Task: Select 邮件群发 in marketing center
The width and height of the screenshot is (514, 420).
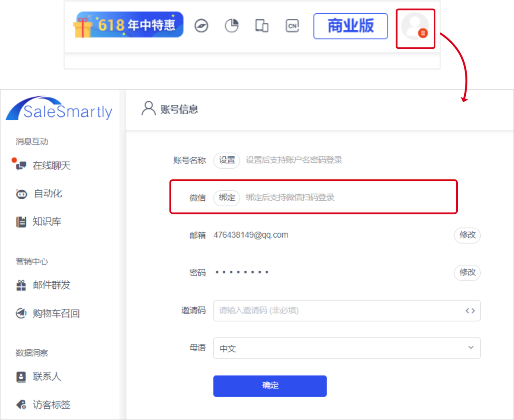Action: point(51,285)
